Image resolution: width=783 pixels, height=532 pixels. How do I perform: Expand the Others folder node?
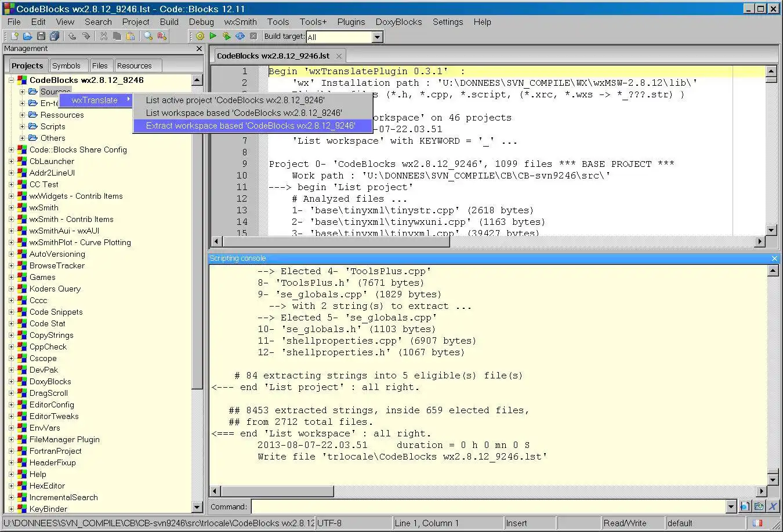coord(23,138)
